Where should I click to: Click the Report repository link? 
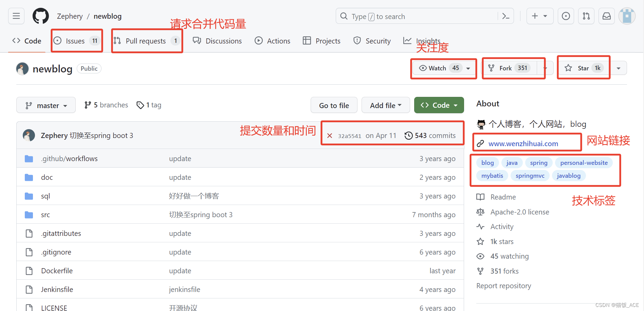point(504,286)
